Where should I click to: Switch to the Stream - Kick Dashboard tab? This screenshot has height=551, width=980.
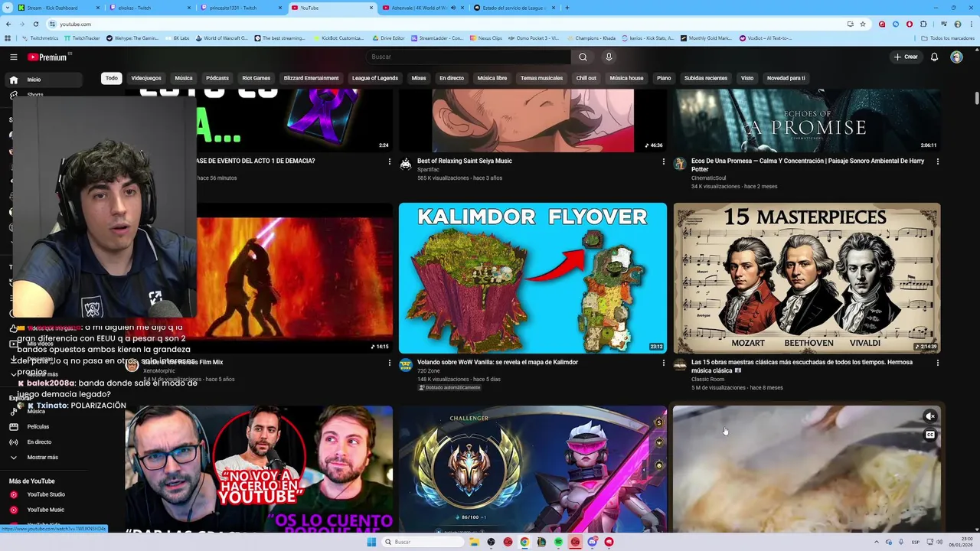coord(57,8)
